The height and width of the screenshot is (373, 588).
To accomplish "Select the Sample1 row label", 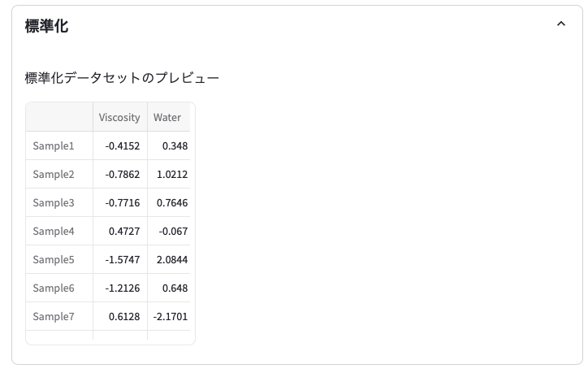I will click(x=54, y=146).
